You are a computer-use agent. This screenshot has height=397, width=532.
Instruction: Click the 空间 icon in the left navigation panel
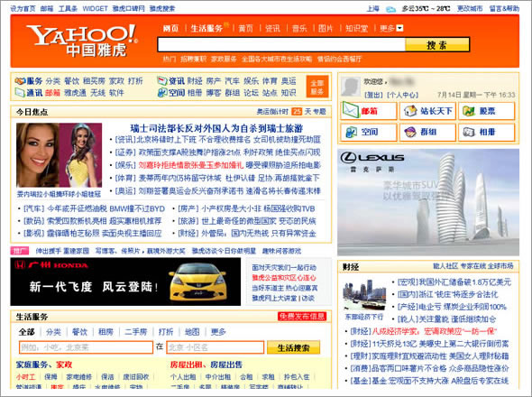click(x=162, y=92)
